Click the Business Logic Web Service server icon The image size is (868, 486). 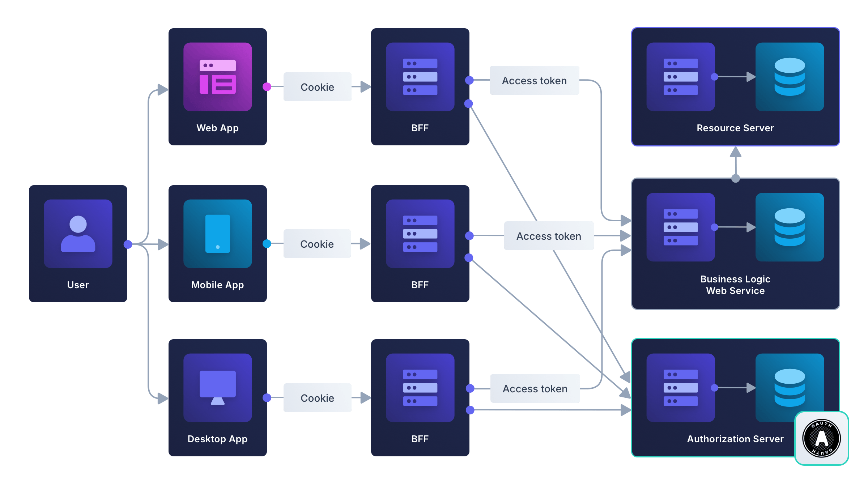[x=681, y=227]
